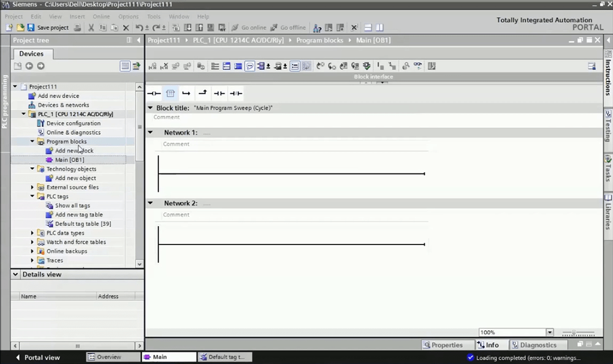Switch to the Default tag table tab

[224, 357]
